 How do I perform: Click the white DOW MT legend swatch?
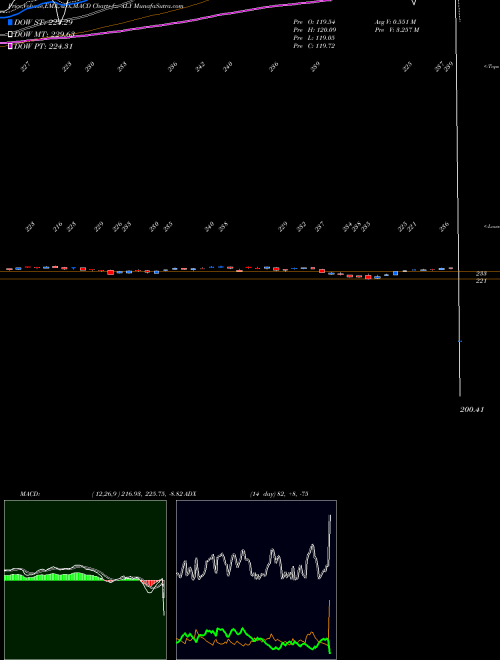click(x=11, y=34)
